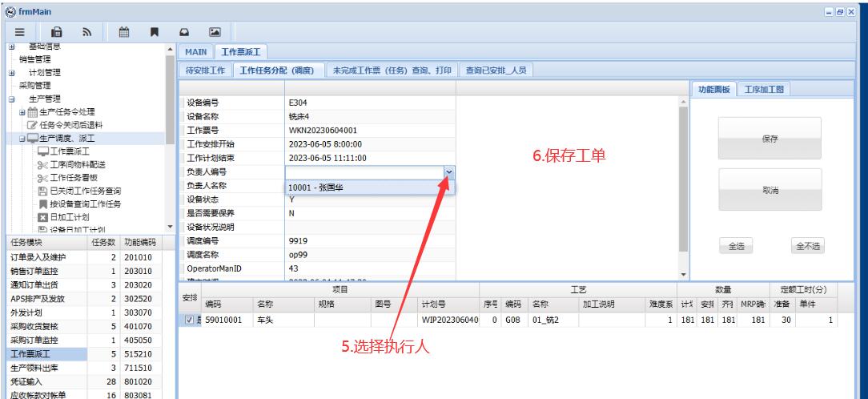The width and height of the screenshot is (868, 399).
Task: Open the 负责人编号 dropdown arrow
Action: [x=449, y=172]
